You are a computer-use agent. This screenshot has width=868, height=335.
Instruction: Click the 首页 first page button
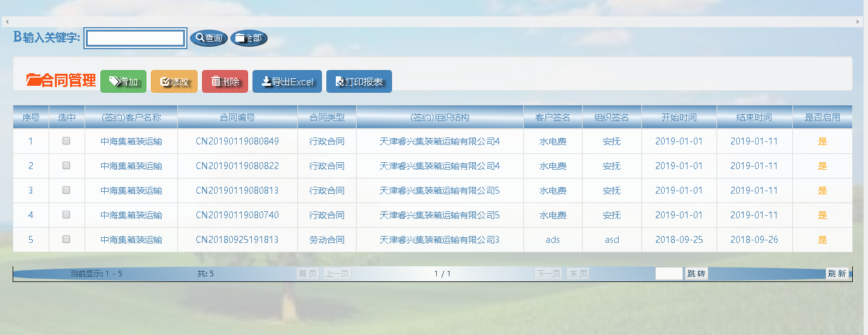(308, 274)
